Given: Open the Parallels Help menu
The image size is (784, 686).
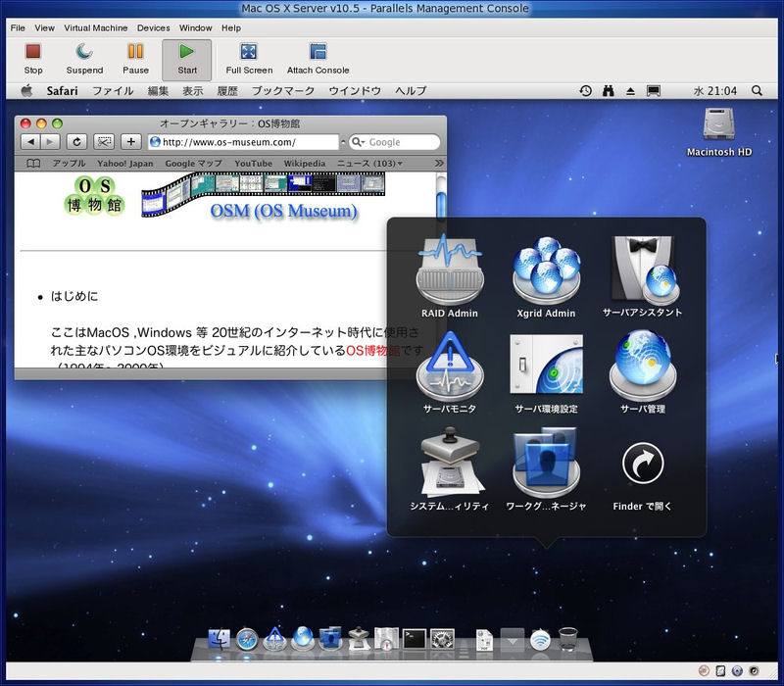Looking at the screenshot, I should (x=231, y=28).
